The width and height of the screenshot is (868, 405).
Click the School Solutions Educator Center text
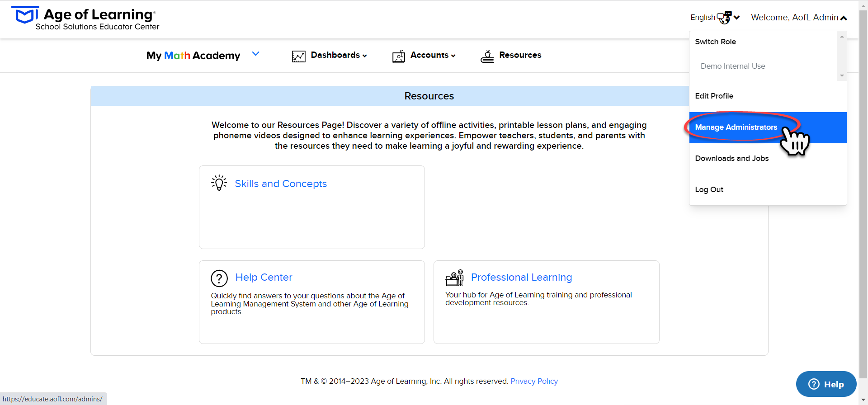97,27
